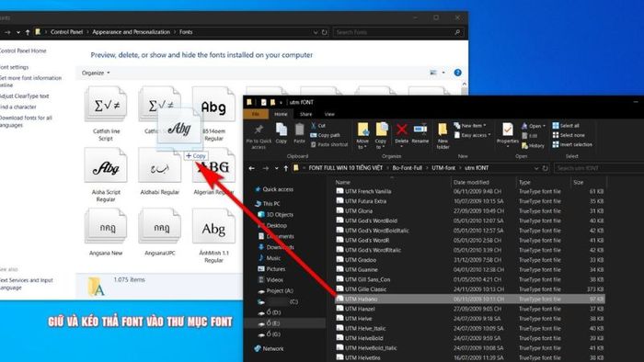The height and width of the screenshot is (362, 644).
Task: Click the red Delete icon
Action: [402, 130]
